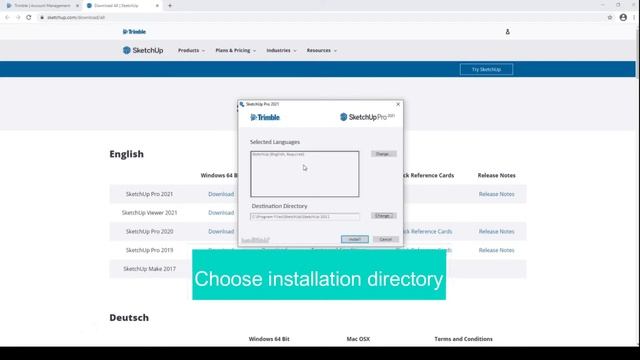640x360 pixels.
Task: Maximize the browser window
Action: click(618, 5)
